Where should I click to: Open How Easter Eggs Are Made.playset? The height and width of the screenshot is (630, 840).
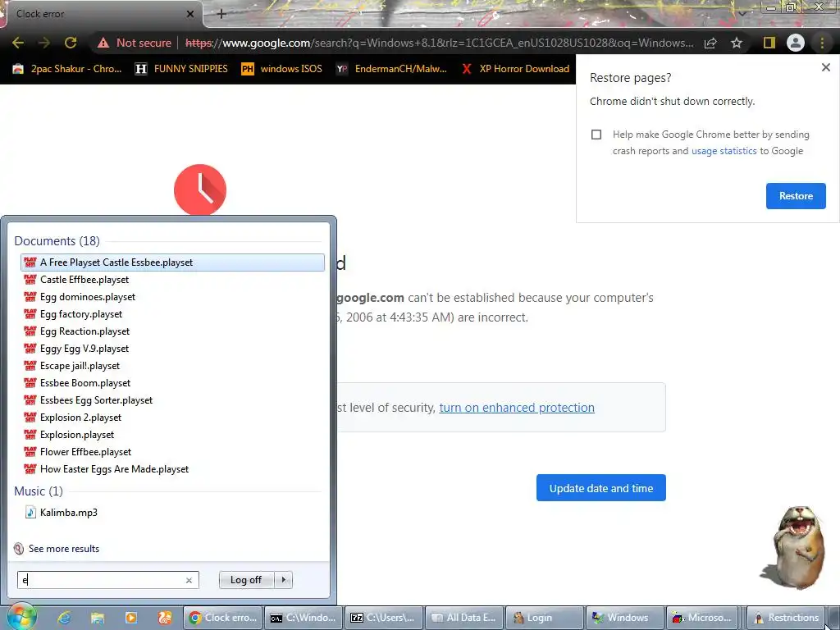[x=172, y=469]
